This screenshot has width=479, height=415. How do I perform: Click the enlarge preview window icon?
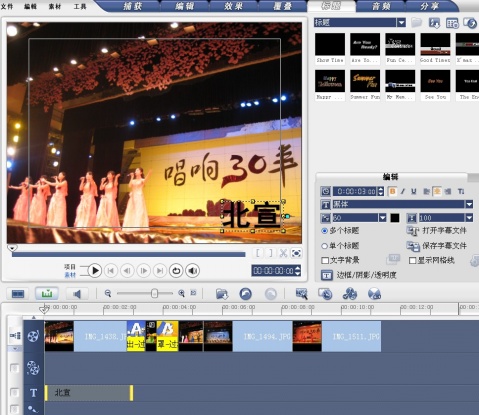point(296,253)
